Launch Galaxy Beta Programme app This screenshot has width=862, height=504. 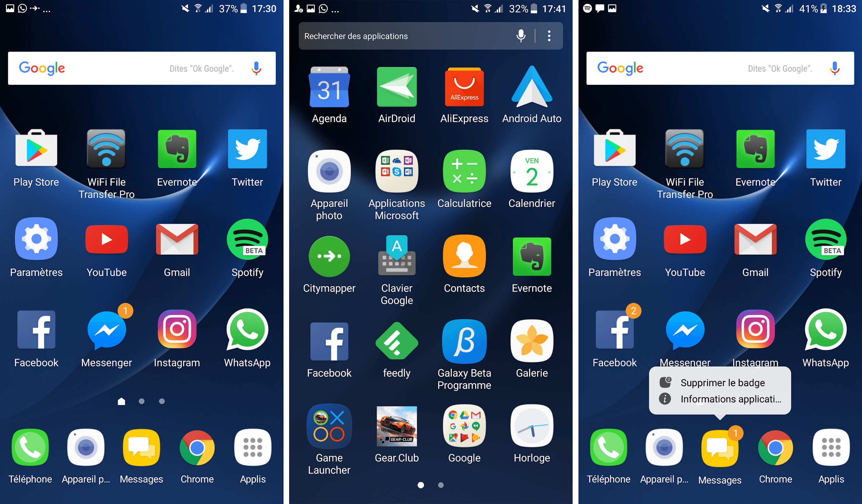pyautogui.click(x=465, y=355)
